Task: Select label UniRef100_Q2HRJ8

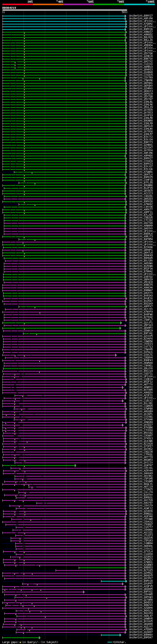Action: [x=141, y=56]
